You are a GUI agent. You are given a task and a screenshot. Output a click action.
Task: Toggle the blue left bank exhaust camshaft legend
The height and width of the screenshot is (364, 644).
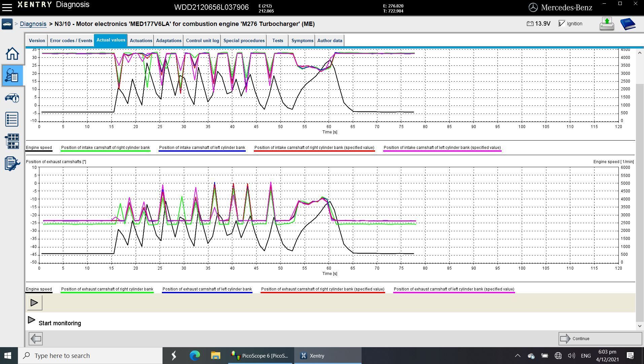[x=207, y=289]
